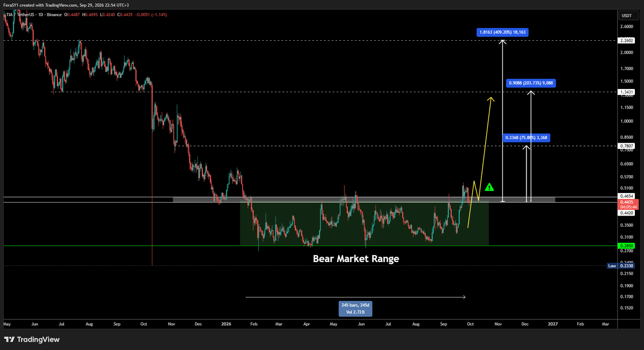644x350 pixels.
Task: Click the 2.2602 price level tag
Action: [626, 40]
